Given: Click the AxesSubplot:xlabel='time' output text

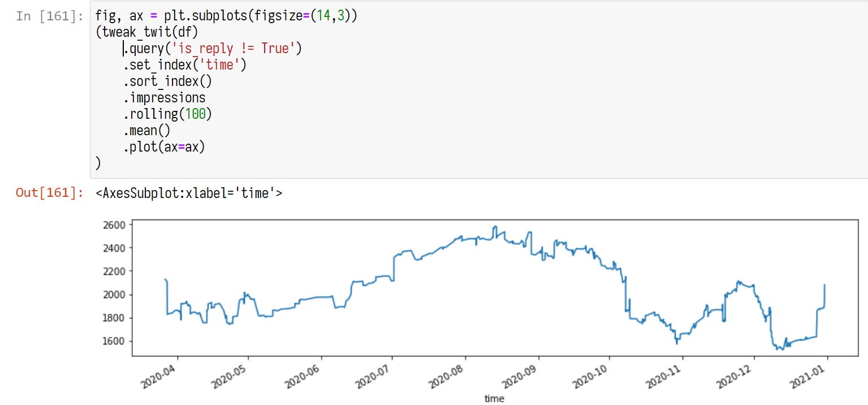Looking at the screenshot, I should click(x=189, y=193).
